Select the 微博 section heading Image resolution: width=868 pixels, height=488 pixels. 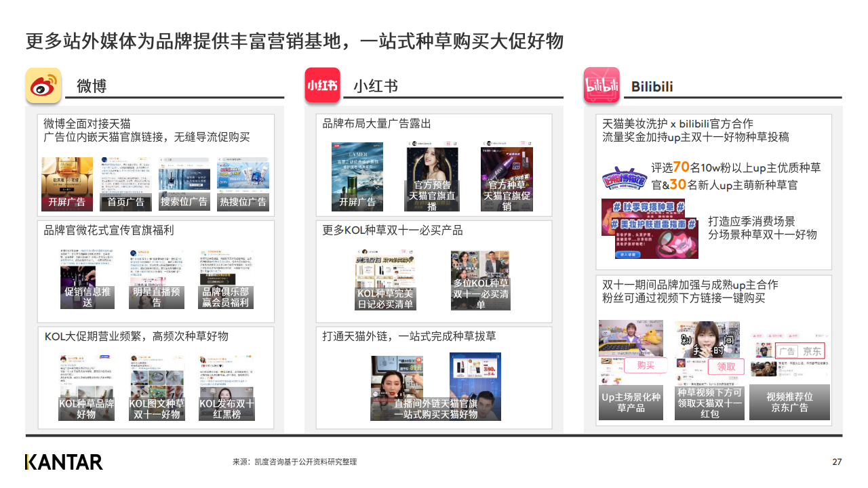tap(92, 86)
